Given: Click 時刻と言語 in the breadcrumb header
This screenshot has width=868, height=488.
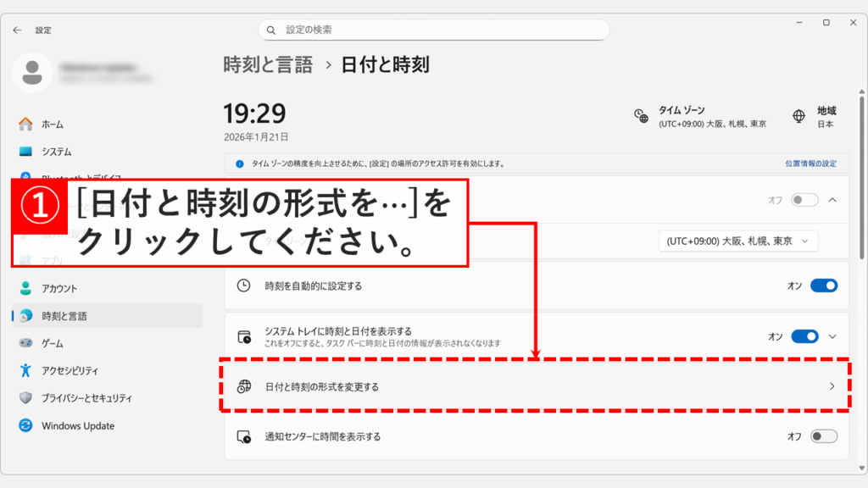Looking at the screenshot, I should point(268,64).
